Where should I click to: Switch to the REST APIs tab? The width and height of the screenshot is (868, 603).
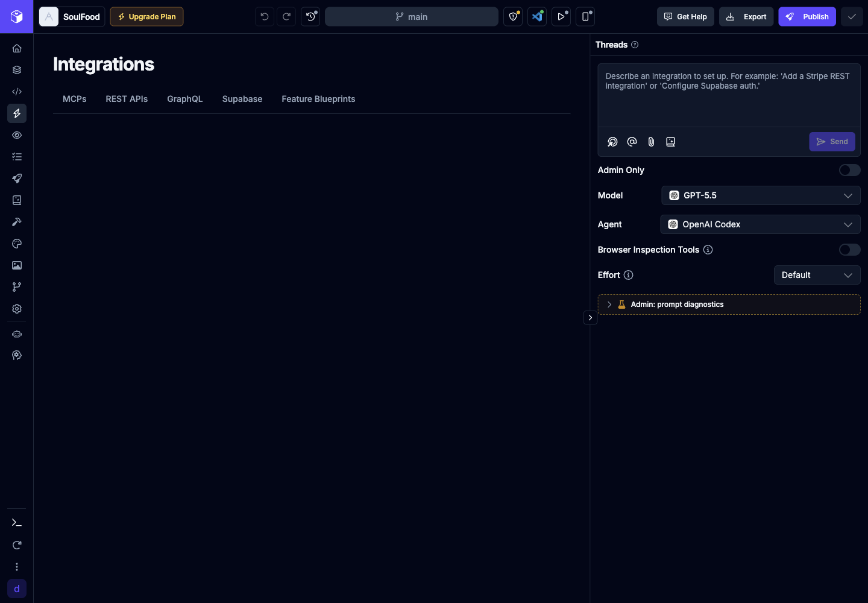[x=127, y=99]
